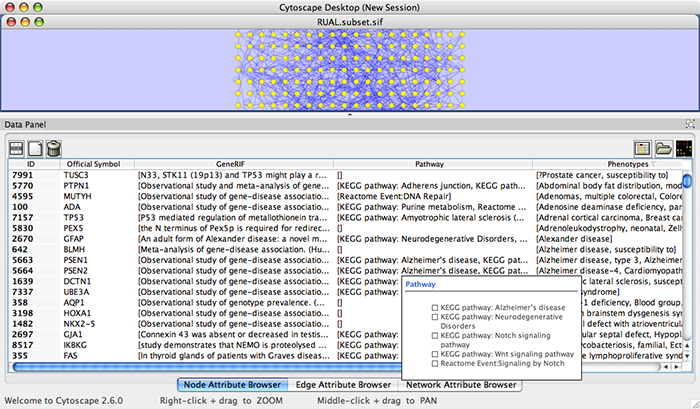Check KEGG pathway: Notch signaling pathway box
700x409 pixels.
tap(434, 335)
